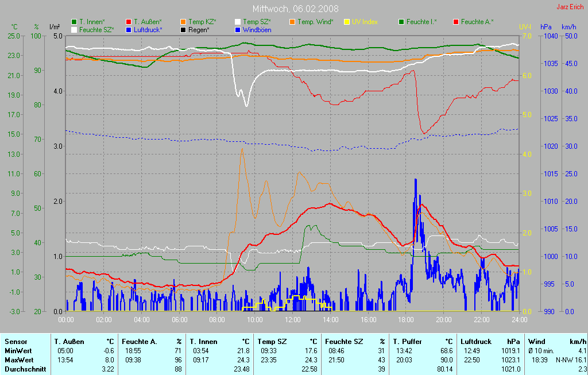Click the Durchschnitt row label
Screen dimensions: 588x375
click(x=24, y=369)
